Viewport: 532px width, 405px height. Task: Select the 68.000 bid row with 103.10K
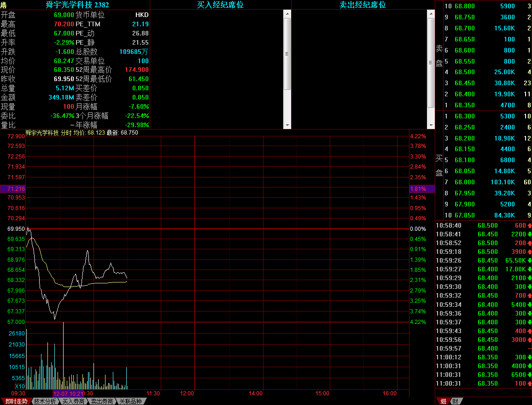pyautogui.click(x=484, y=182)
